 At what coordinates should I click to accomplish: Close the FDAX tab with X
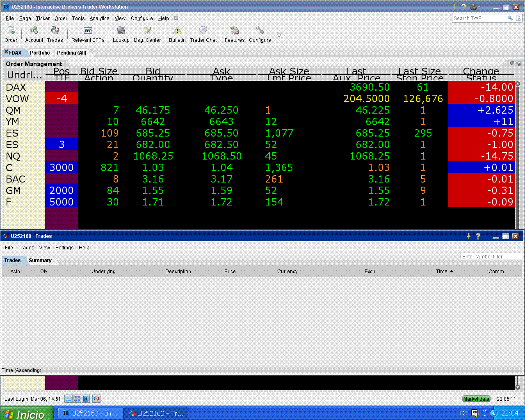click(x=6, y=52)
